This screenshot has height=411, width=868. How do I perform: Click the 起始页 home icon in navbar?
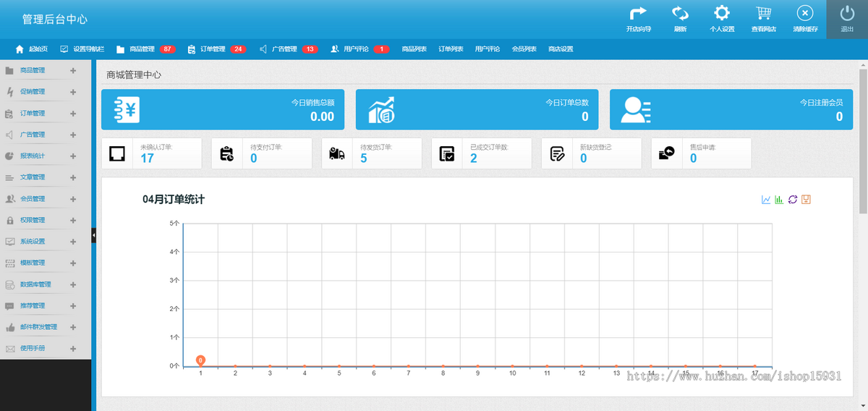pos(20,49)
